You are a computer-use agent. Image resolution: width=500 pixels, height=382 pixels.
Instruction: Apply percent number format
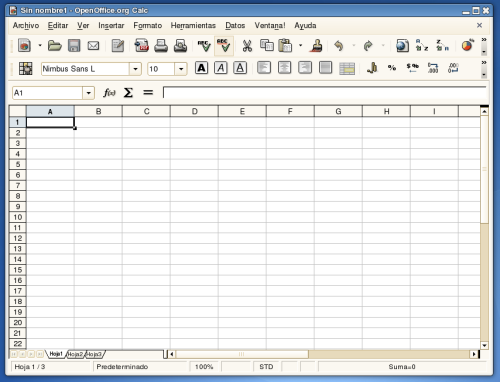(392, 68)
